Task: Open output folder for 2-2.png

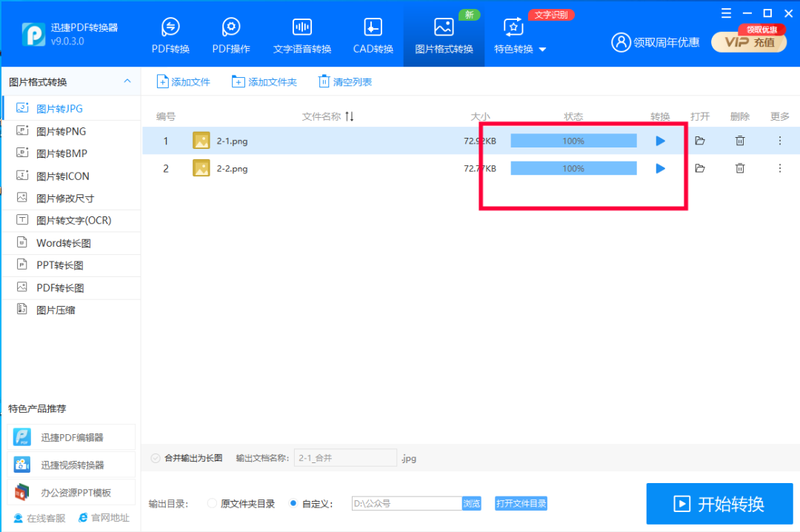Action: click(700, 168)
